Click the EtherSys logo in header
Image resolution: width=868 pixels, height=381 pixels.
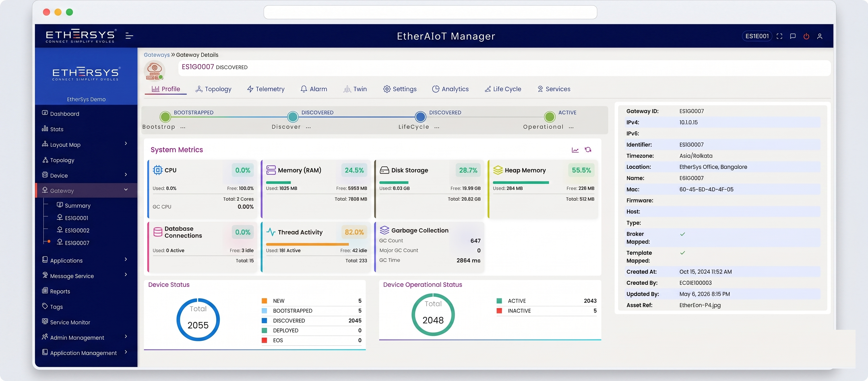81,36
